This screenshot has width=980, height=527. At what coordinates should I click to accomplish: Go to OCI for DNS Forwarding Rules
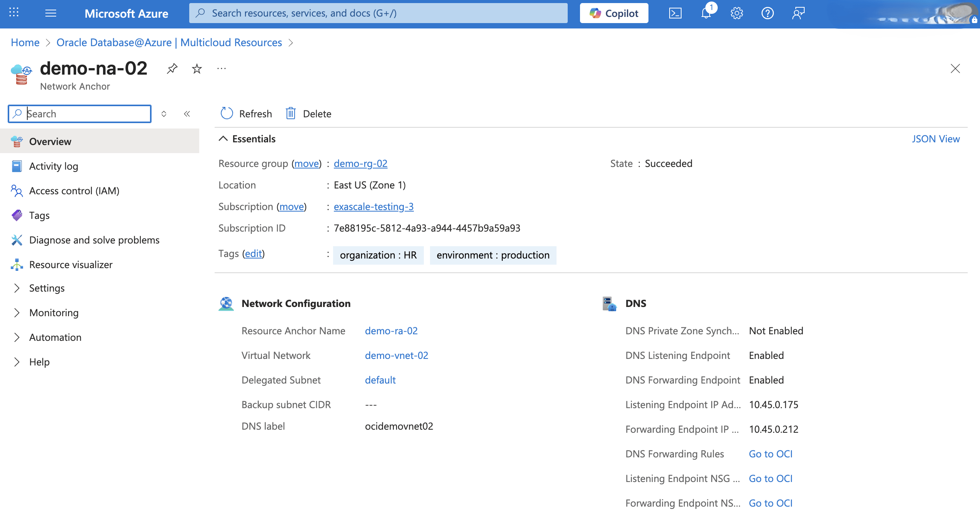pyautogui.click(x=770, y=454)
